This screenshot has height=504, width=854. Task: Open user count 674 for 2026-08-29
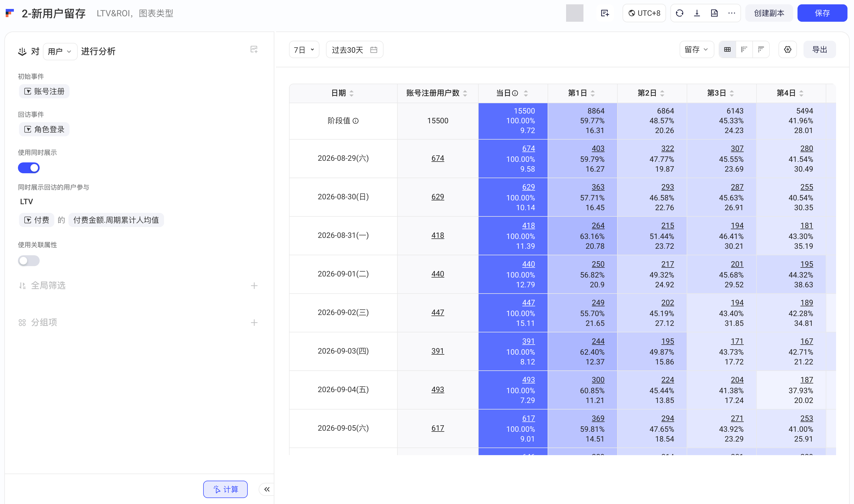pyautogui.click(x=438, y=158)
